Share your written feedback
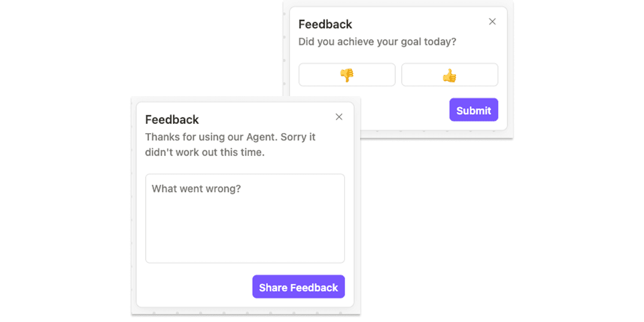The image size is (644, 322). click(298, 287)
